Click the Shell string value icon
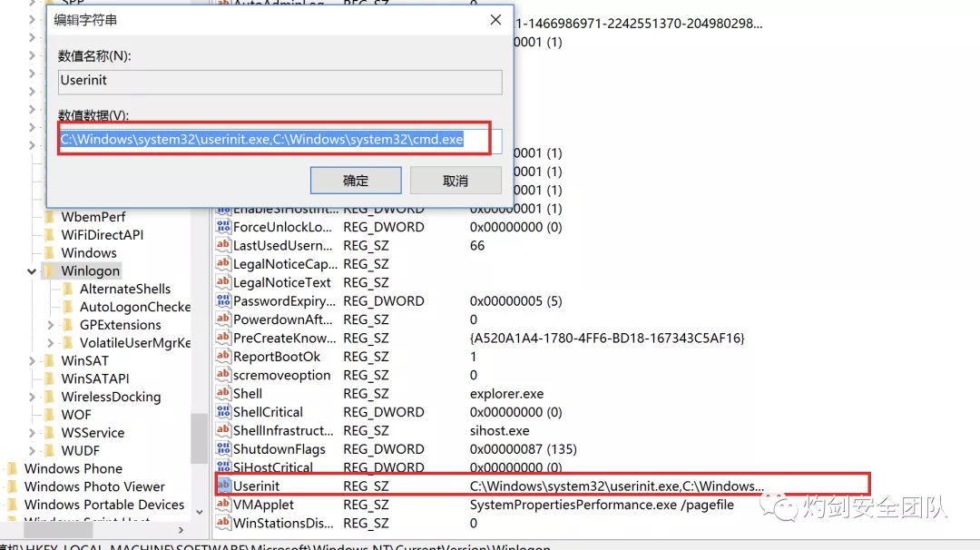This screenshot has width=980, height=550. (223, 393)
